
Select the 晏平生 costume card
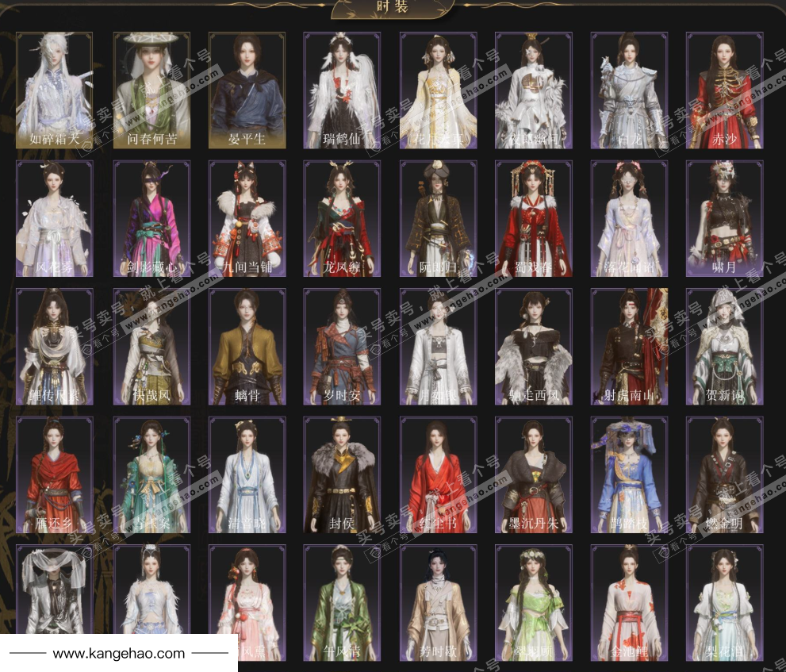[247, 90]
